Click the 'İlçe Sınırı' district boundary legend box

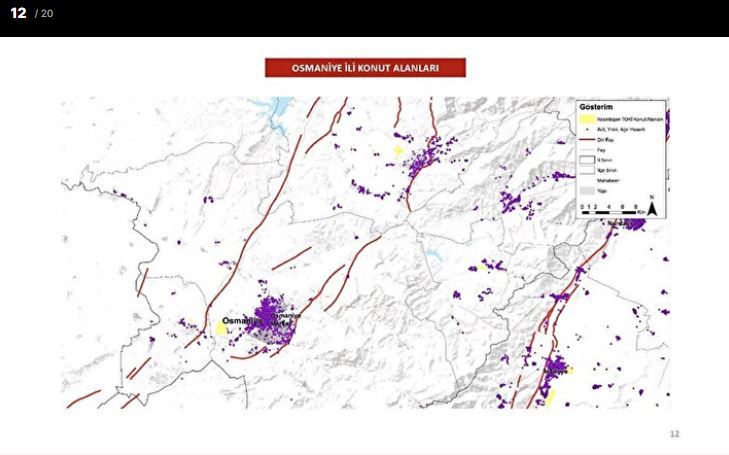587,170
